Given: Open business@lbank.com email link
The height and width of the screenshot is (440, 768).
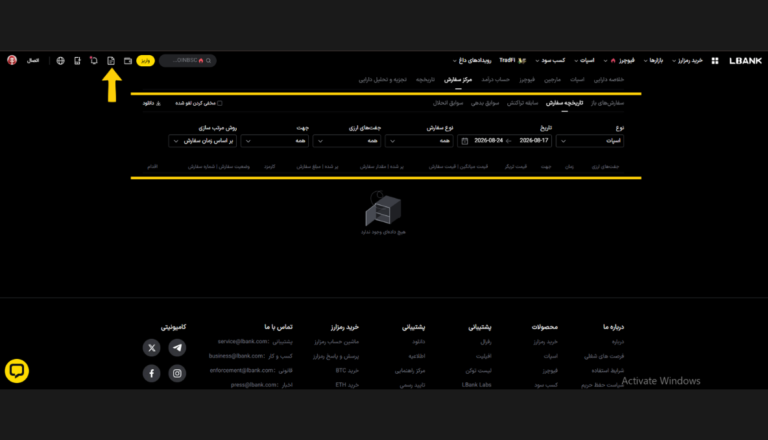Looking at the screenshot, I should click(237, 356).
